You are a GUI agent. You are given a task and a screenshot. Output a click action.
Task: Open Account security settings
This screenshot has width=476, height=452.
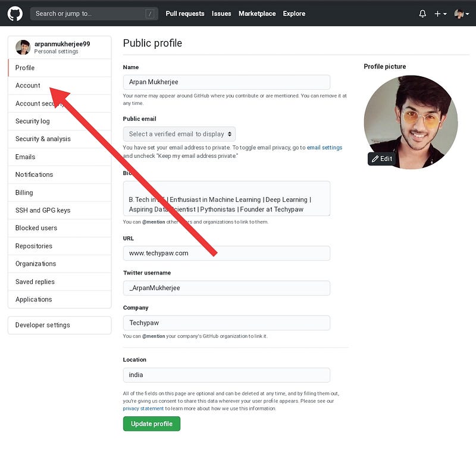tap(59, 104)
